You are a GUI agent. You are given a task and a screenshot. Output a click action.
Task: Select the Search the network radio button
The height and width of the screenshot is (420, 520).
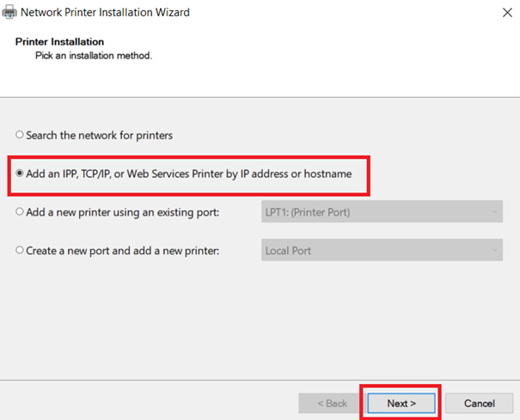20,135
